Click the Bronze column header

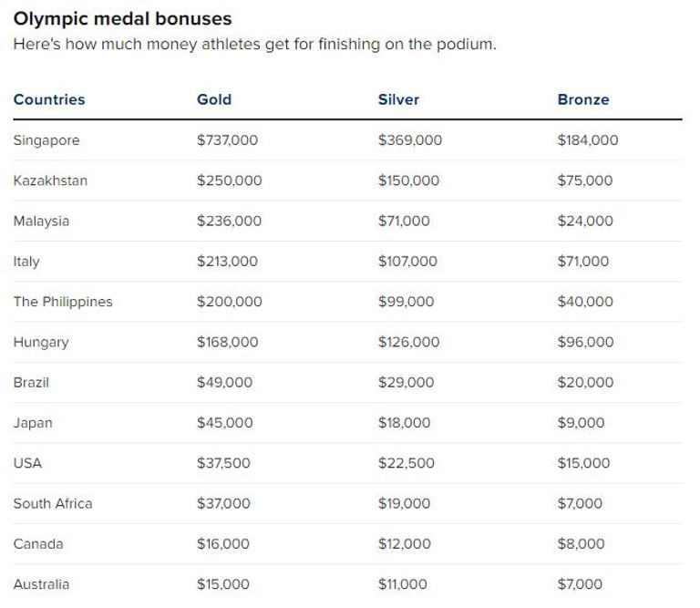coord(583,99)
